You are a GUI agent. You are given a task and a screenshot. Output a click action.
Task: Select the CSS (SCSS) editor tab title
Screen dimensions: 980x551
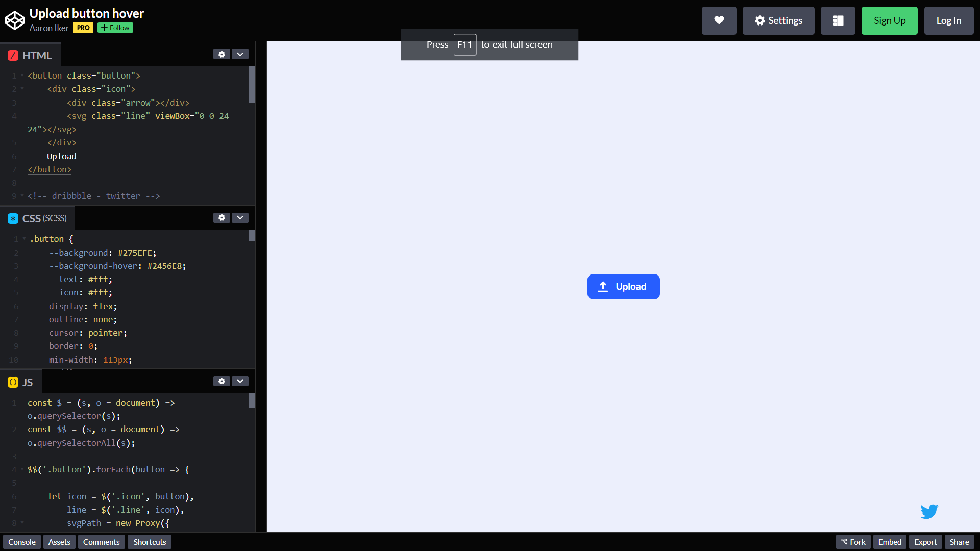(37, 218)
